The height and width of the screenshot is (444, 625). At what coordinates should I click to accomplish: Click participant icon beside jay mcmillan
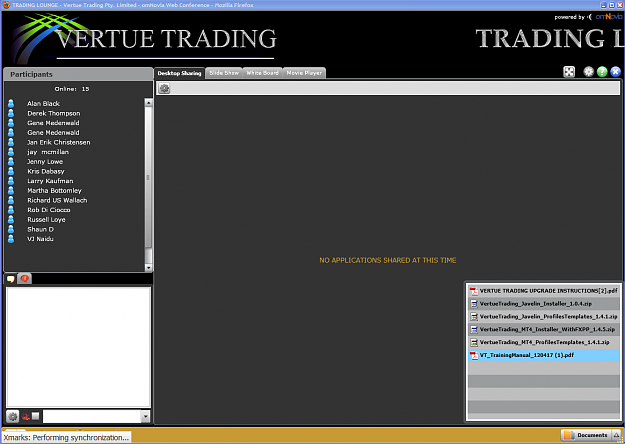[x=11, y=152]
